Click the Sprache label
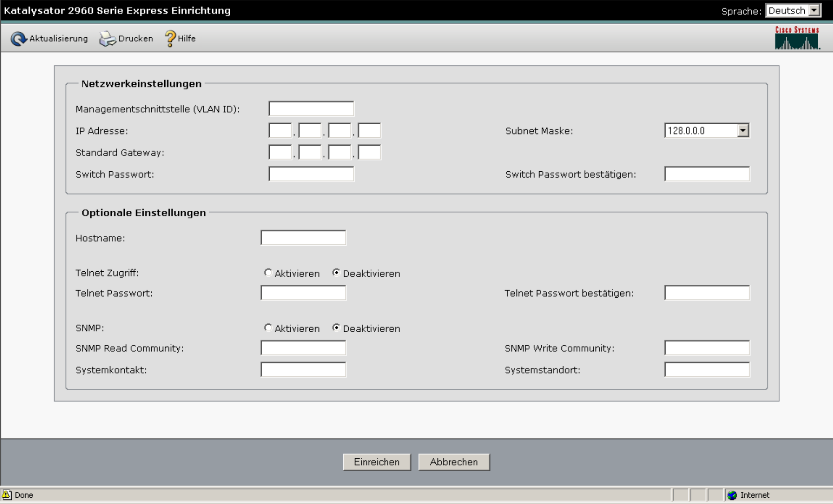Viewport: 833px width, 504px height. 741,11
